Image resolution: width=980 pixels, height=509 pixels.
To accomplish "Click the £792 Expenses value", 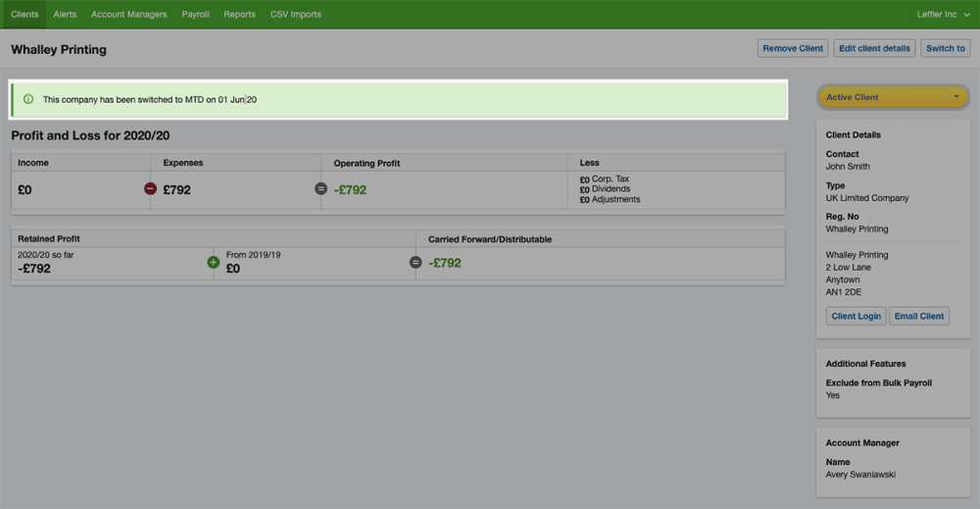I will click(176, 189).
